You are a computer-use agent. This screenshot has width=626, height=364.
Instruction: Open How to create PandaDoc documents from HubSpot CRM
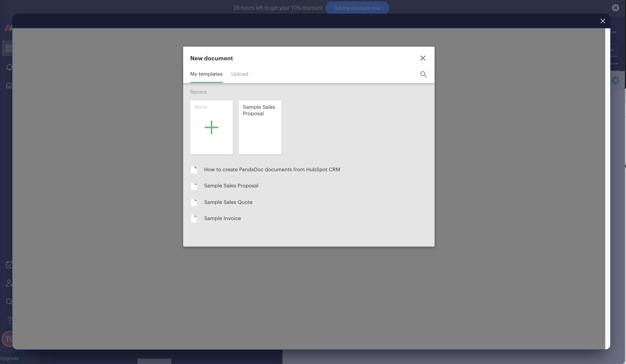coord(272,170)
